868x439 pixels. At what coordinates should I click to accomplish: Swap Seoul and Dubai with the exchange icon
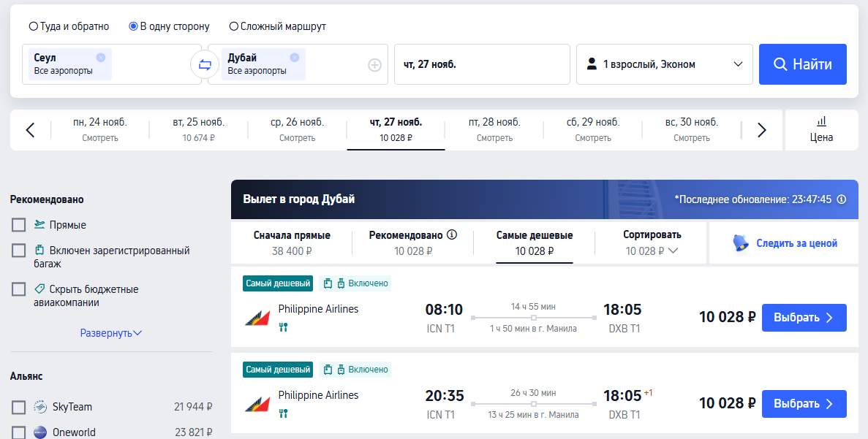[205, 65]
